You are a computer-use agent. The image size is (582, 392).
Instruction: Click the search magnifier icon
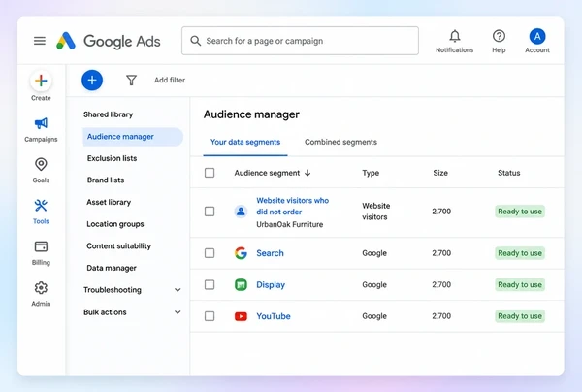195,41
